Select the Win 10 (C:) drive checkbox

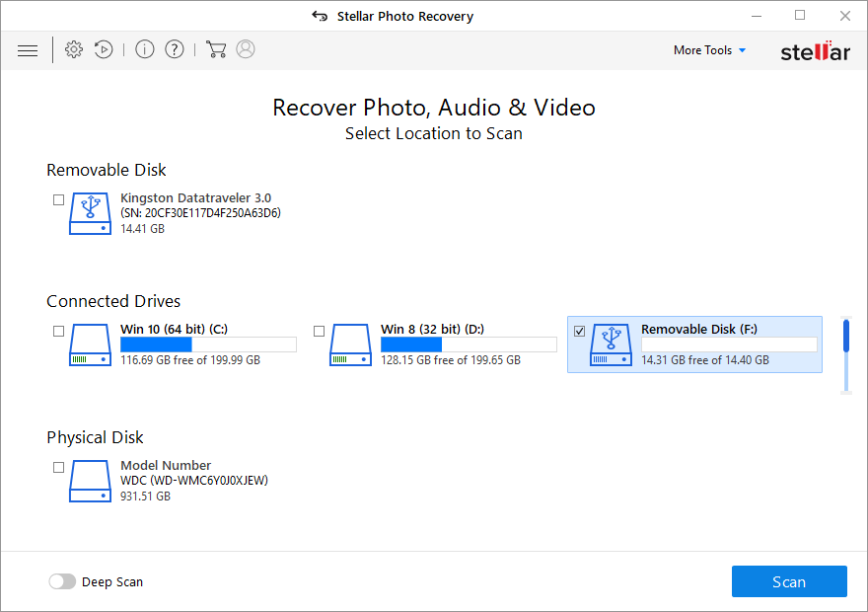(58, 331)
